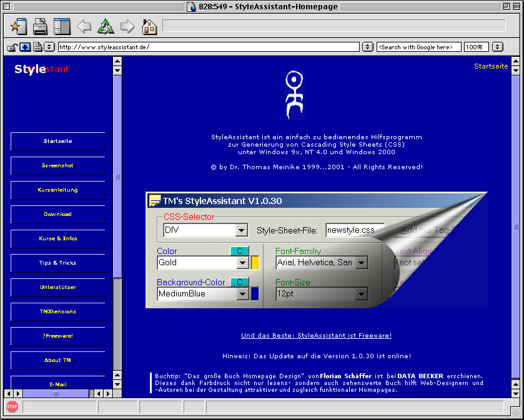Click the zoom percentage stepper arrows
This screenshot has height=420, width=524.
pos(498,47)
